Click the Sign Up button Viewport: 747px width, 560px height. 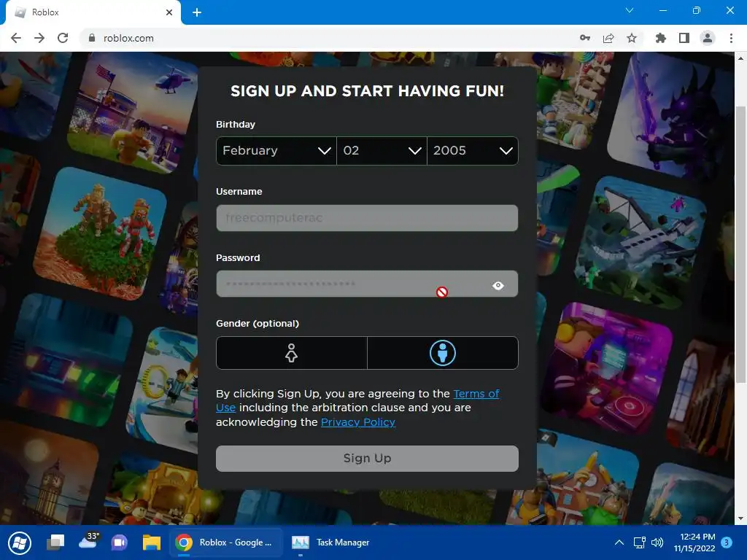[367, 458]
